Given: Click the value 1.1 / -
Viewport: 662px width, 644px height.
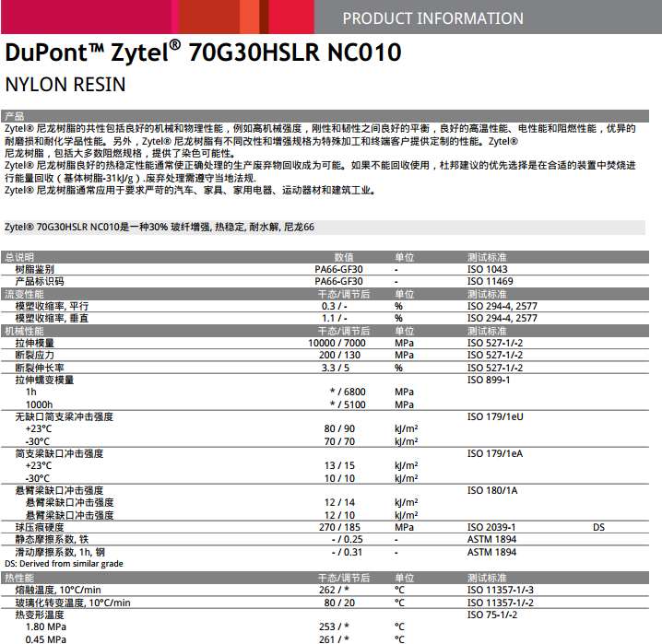Looking at the screenshot, I should 335,318.
